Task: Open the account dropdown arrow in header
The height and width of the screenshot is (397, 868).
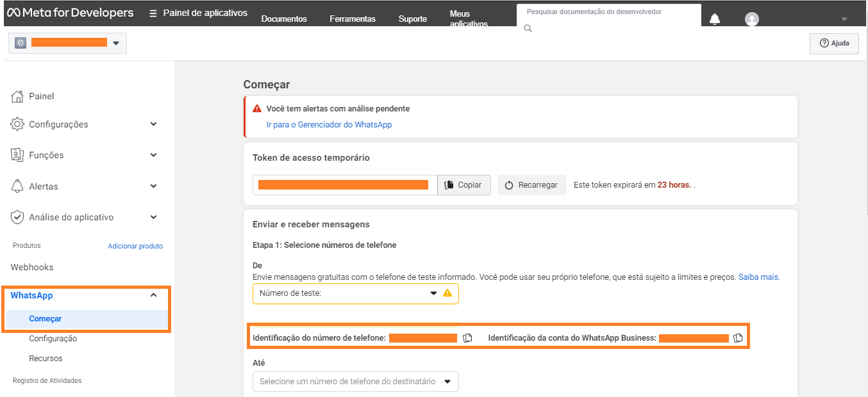Action: (844, 19)
